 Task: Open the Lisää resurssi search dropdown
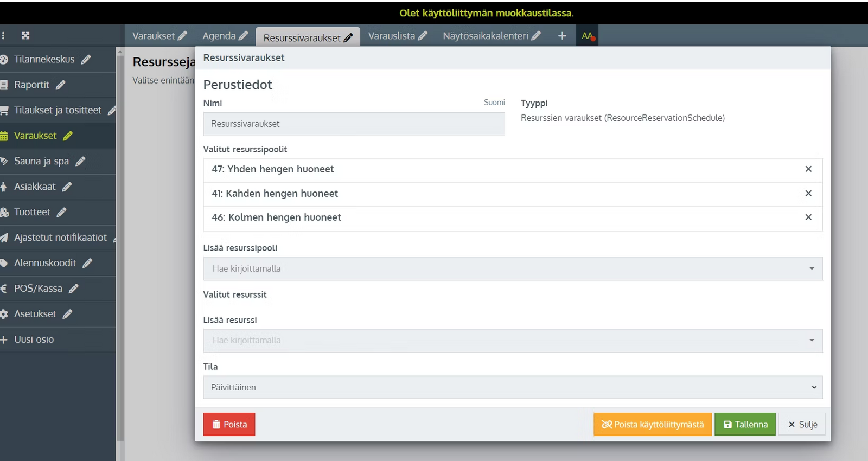tap(513, 341)
